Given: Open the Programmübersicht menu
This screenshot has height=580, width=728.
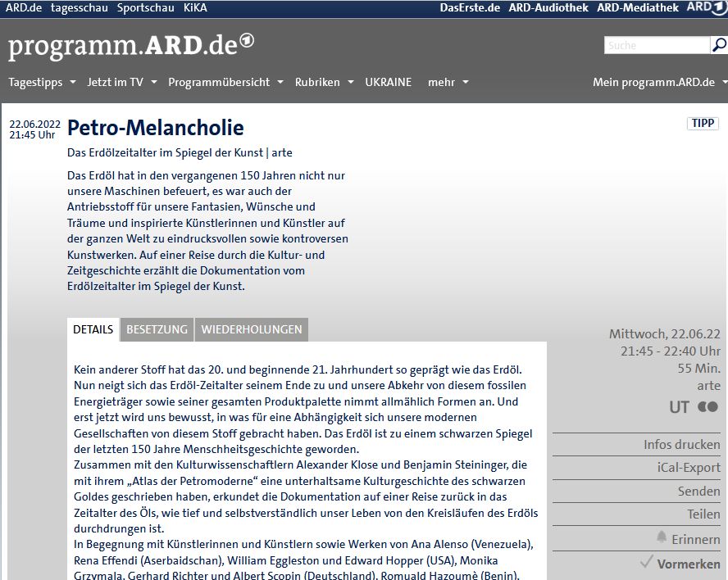Looking at the screenshot, I should (x=219, y=82).
